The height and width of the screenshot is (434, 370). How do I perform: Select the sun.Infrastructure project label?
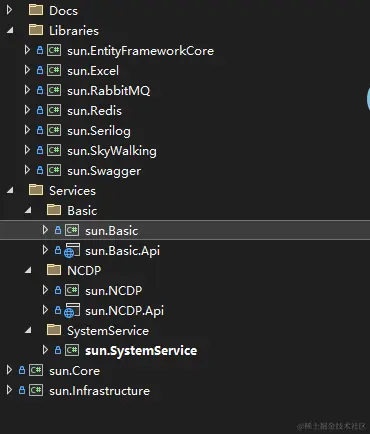[x=99, y=391]
